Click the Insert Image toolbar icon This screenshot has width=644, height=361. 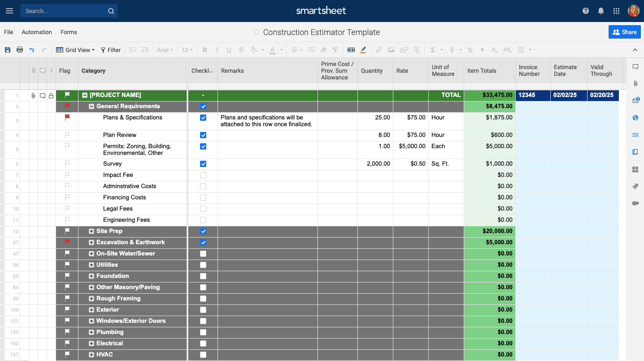click(391, 50)
